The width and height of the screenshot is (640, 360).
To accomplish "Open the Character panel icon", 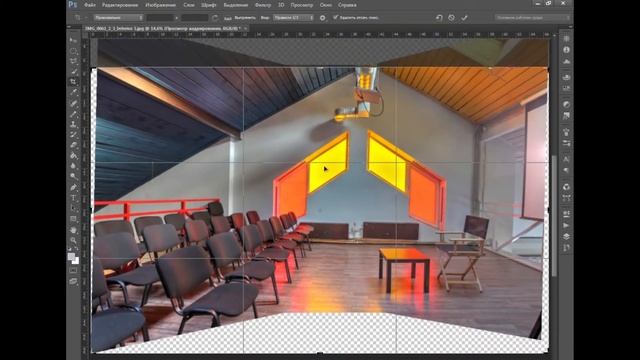I will coord(567,159).
